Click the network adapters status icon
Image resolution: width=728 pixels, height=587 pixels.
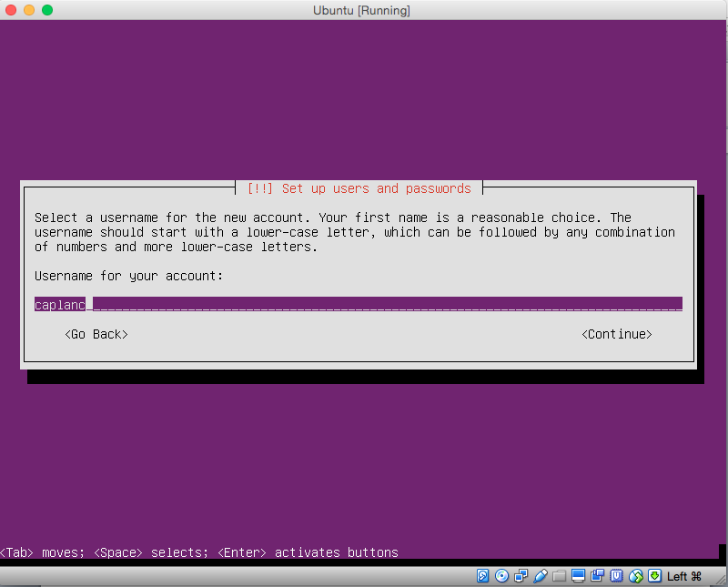coord(521,576)
